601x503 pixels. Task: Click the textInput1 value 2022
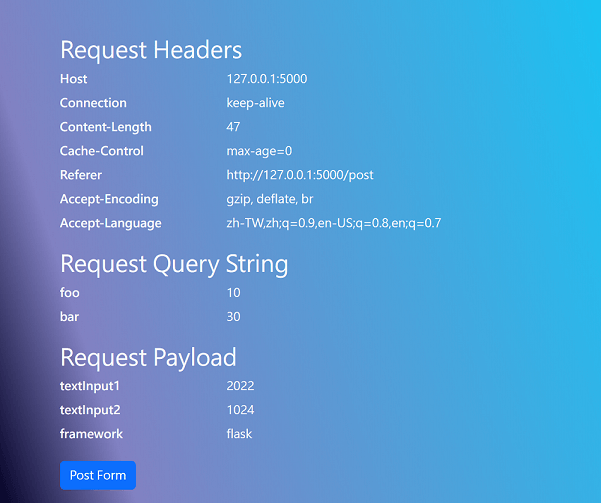tap(240, 386)
